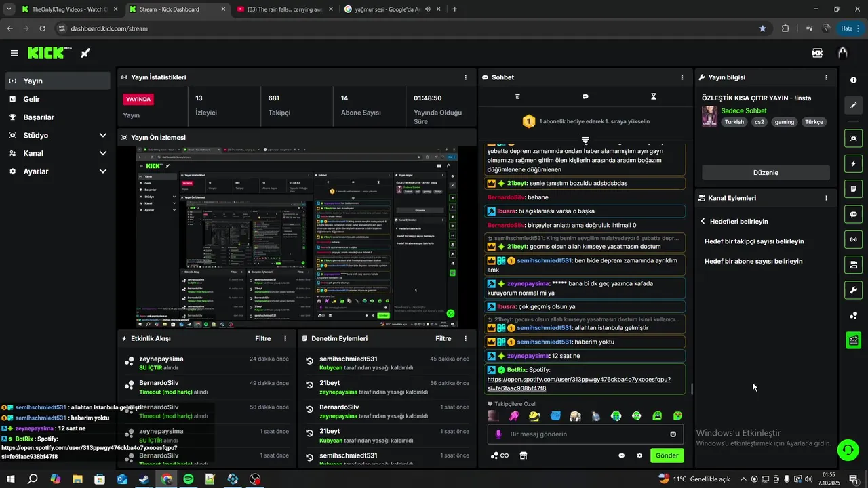Click the info icon in right toolbar
868x488 pixels.
pyautogui.click(x=853, y=80)
